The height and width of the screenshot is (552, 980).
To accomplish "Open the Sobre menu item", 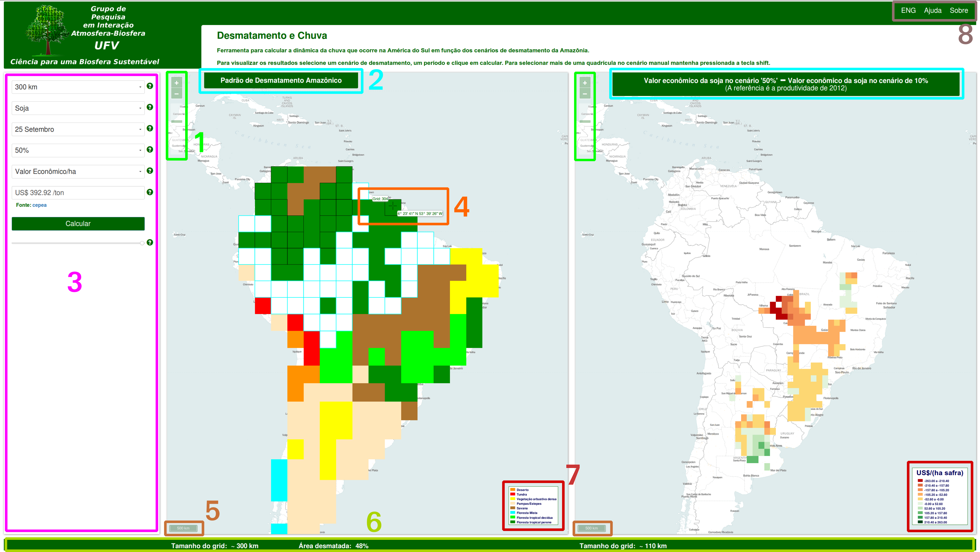I will click(959, 10).
